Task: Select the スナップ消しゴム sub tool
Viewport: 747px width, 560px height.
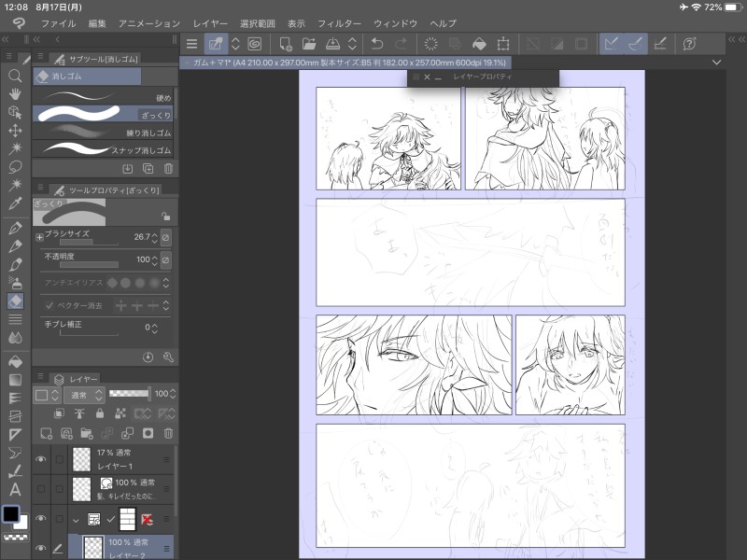Action: (x=103, y=149)
